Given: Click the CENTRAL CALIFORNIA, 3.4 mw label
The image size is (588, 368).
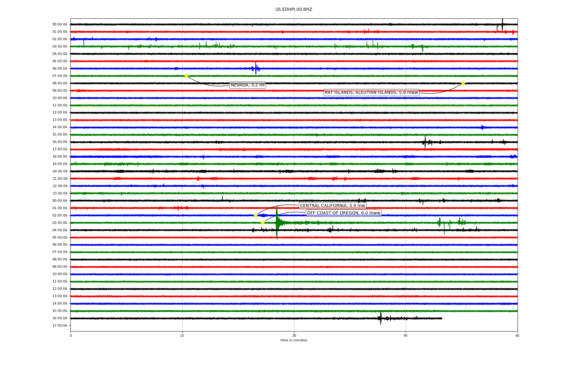Looking at the screenshot, I should coord(332,206).
